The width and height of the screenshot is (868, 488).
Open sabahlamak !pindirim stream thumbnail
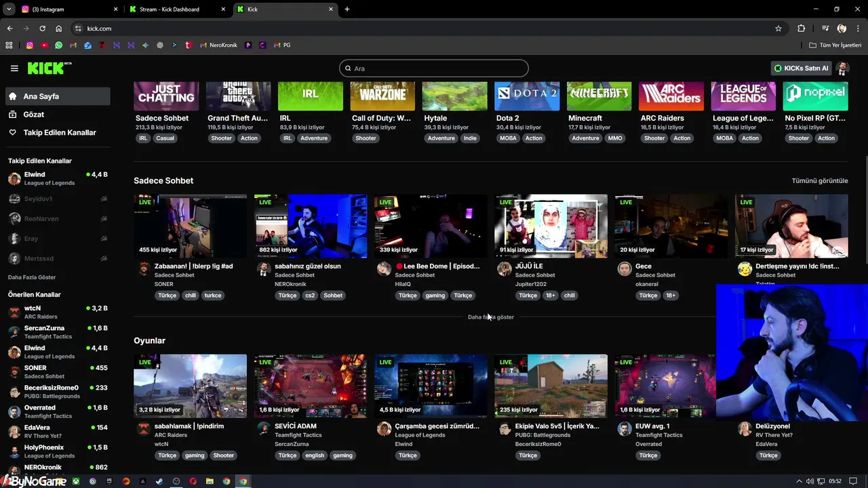(191, 386)
